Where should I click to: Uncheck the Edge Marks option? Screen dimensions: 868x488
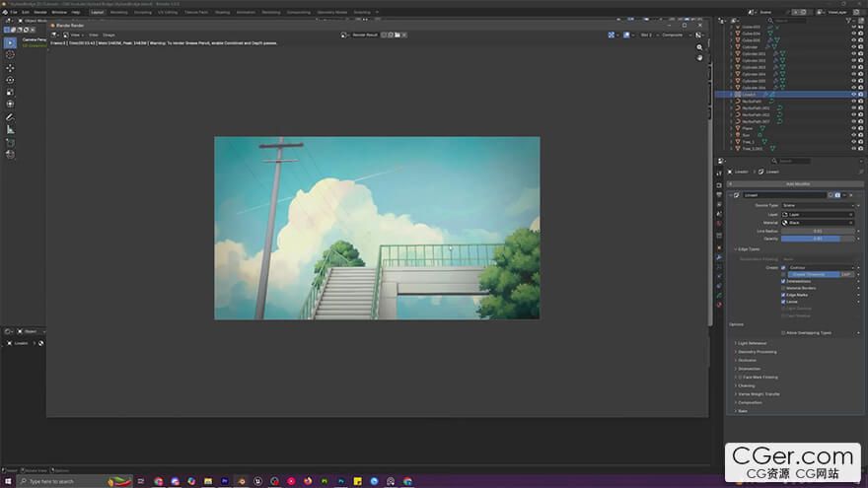pos(784,295)
